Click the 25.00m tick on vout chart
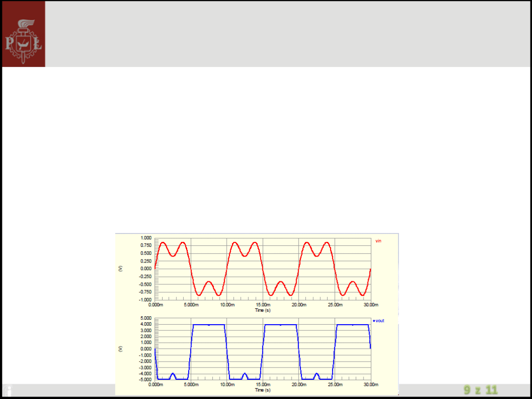Image resolution: width=532 pixels, height=399 pixels. pos(335,385)
